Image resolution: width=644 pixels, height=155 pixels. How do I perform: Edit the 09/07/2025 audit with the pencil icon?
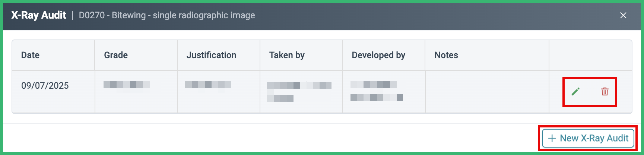575,91
